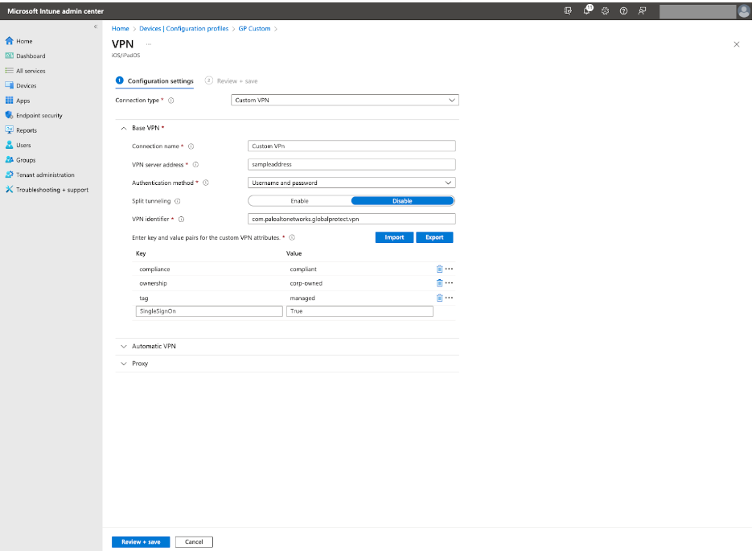This screenshot has width=756, height=551.
Task: Open the notifications bell in top bar
Action: click(586, 10)
